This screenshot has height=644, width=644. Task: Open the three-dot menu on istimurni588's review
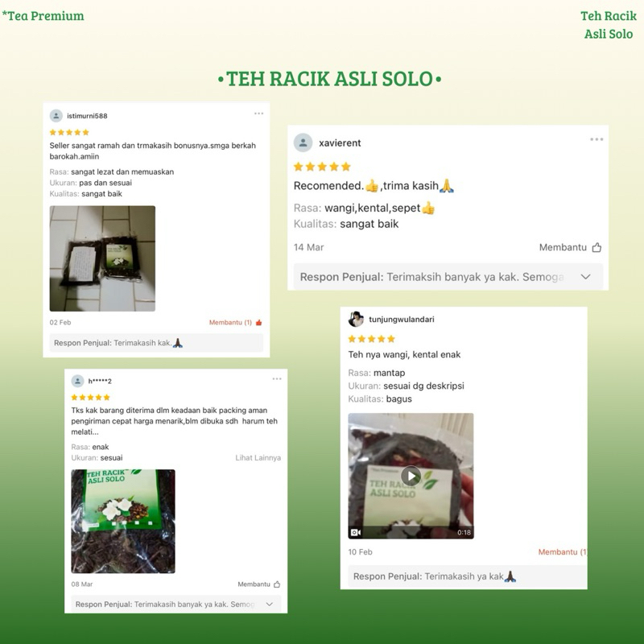pos(258,114)
